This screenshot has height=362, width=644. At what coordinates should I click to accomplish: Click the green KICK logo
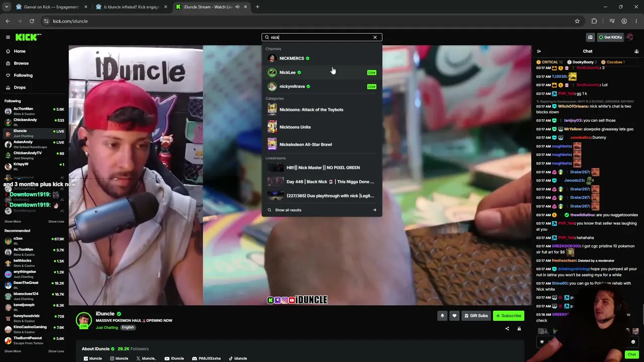[28, 37]
